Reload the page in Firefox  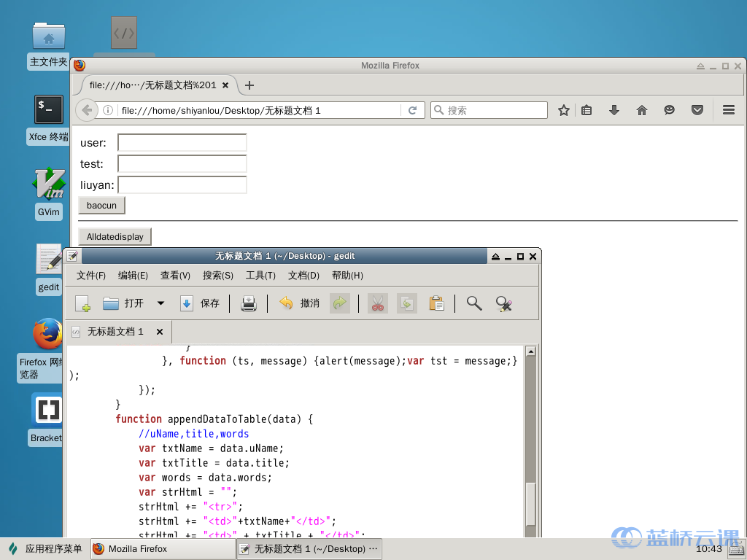413,111
